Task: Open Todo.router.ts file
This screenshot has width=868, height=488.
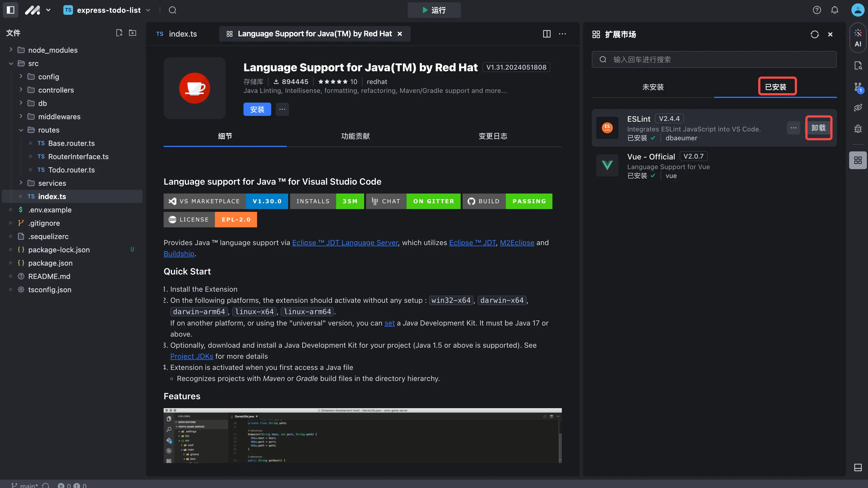Action: click(x=72, y=170)
